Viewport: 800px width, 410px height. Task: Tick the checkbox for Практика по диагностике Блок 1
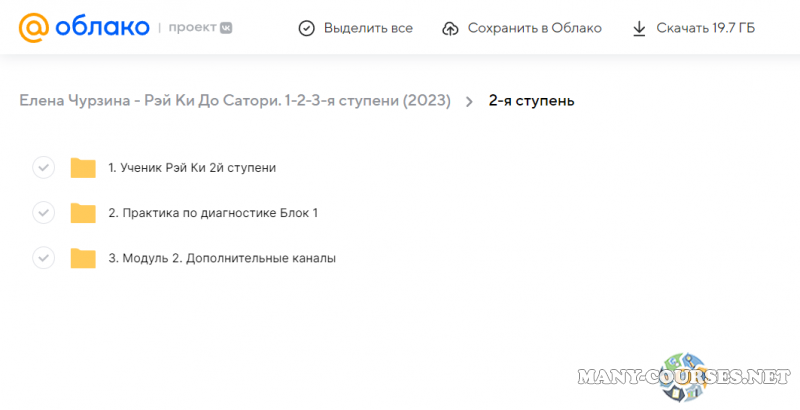tap(43, 212)
